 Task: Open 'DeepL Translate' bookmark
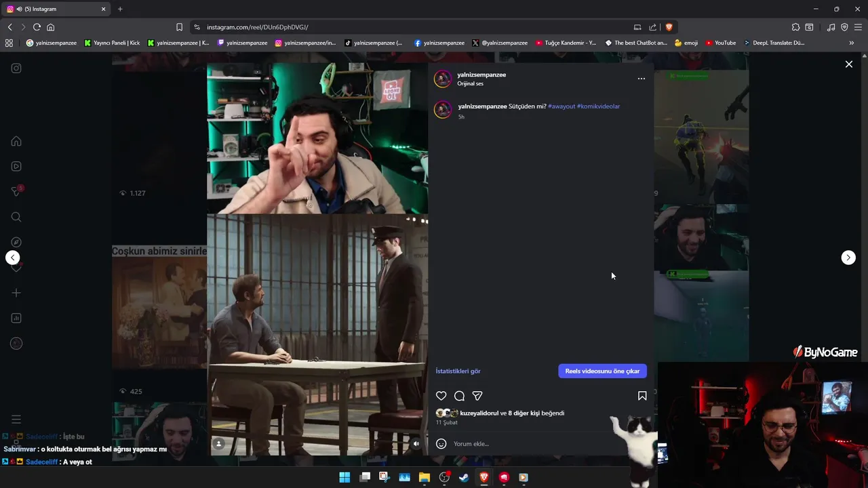coord(774,43)
